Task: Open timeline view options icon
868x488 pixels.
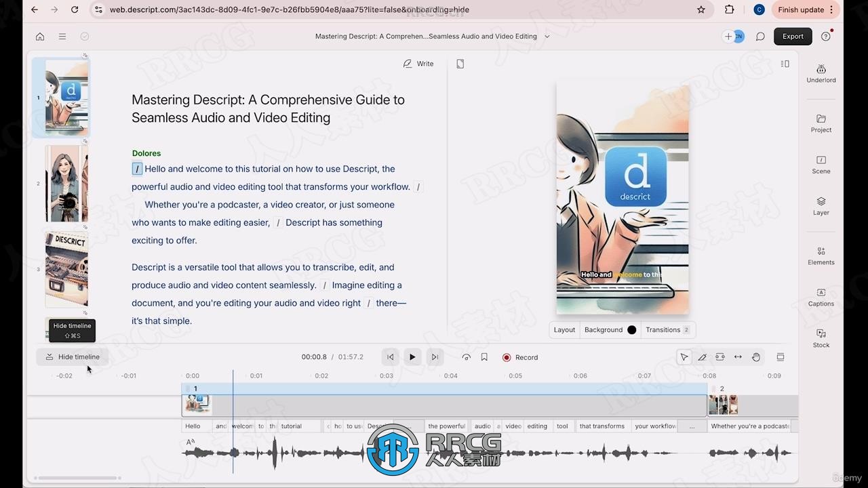Action: tap(781, 357)
